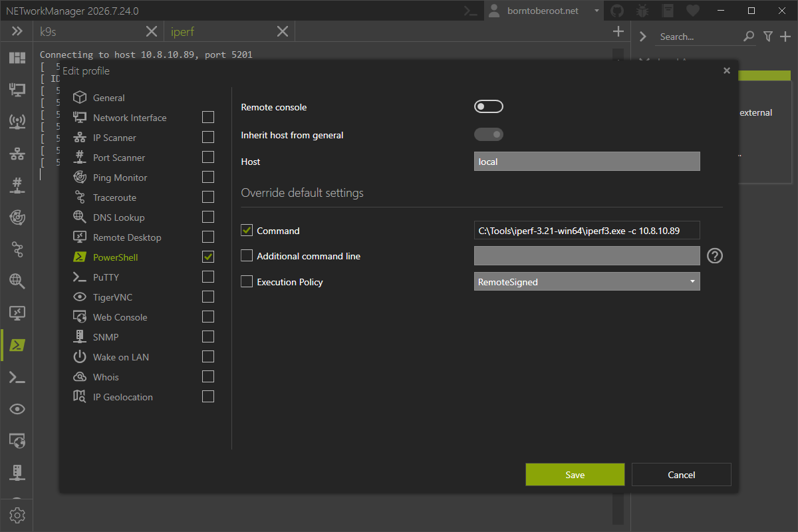Click the profile search magnifier icon
Screen dimensions: 798x532
[x=749, y=37]
